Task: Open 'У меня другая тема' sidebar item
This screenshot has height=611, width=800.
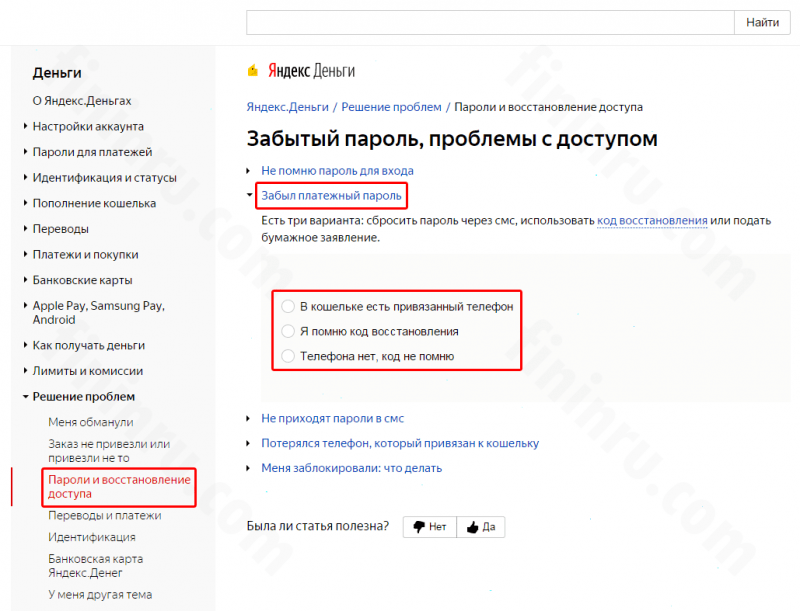Action: (x=100, y=594)
